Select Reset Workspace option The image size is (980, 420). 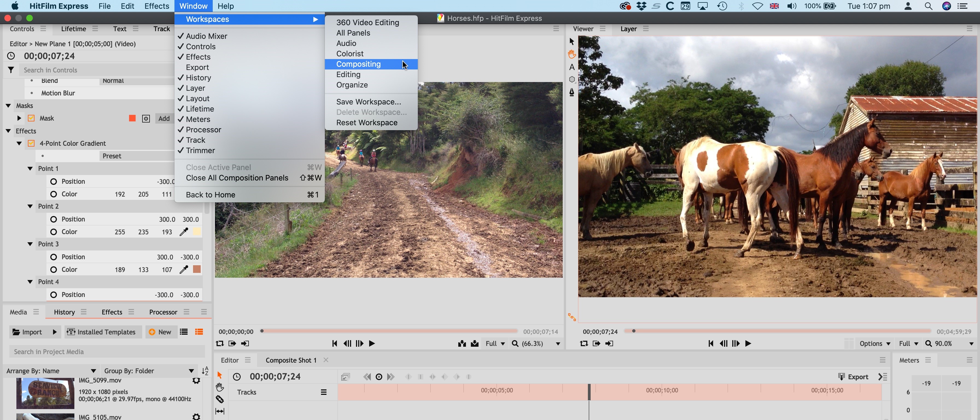(366, 122)
